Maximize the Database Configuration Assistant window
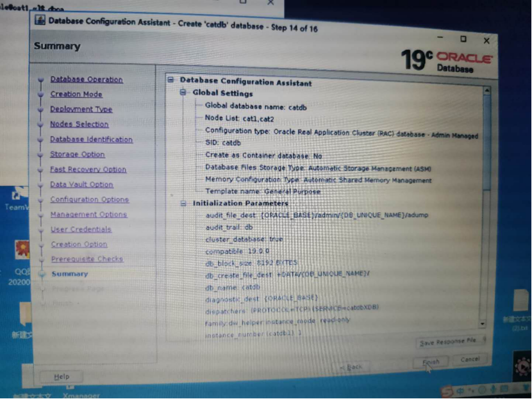Screen dimensions: 532x399 463,40
